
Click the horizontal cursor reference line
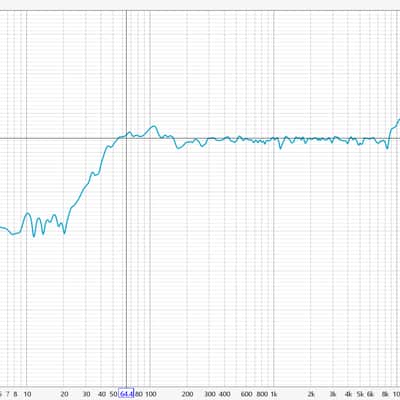click(200, 138)
